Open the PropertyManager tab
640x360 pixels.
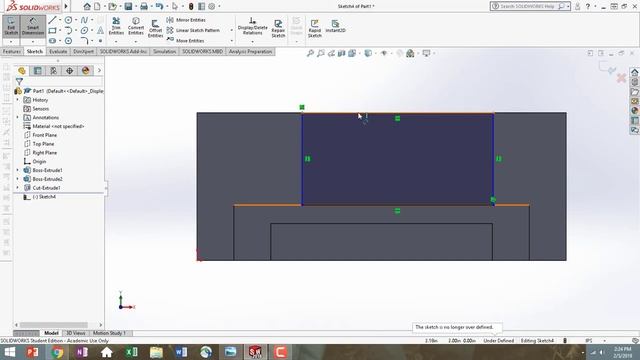[x=38, y=71]
